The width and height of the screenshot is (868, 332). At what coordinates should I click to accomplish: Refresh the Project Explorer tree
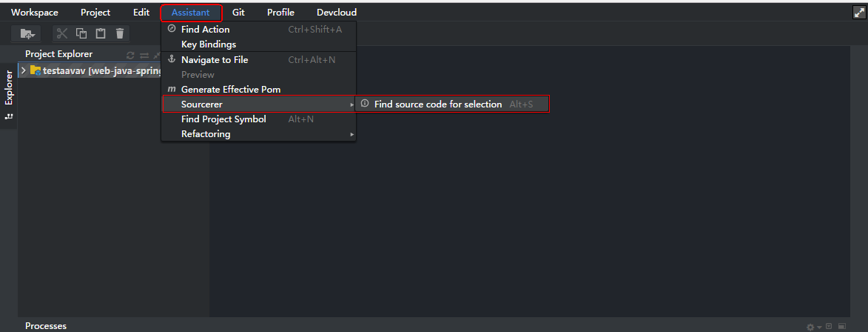[x=131, y=55]
